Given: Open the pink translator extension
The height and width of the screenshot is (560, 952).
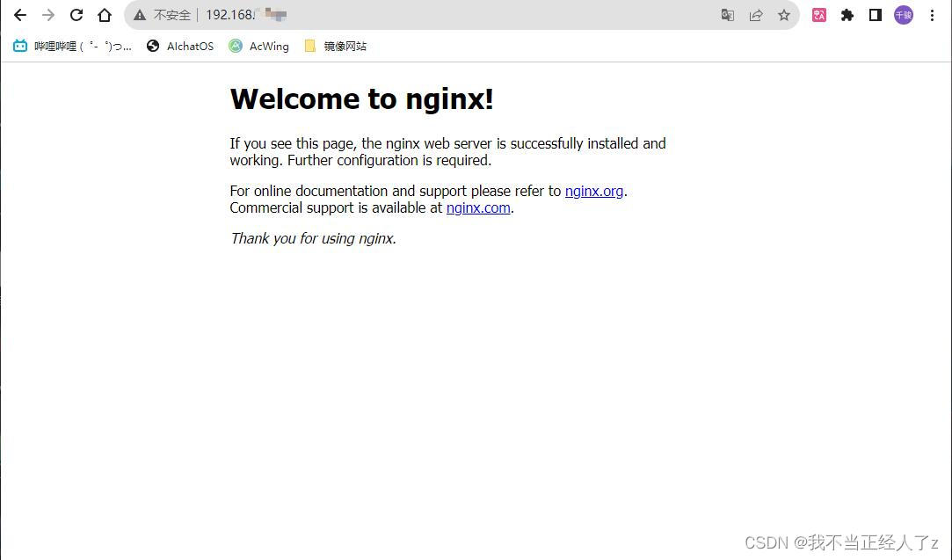Looking at the screenshot, I should click(x=819, y=15).
